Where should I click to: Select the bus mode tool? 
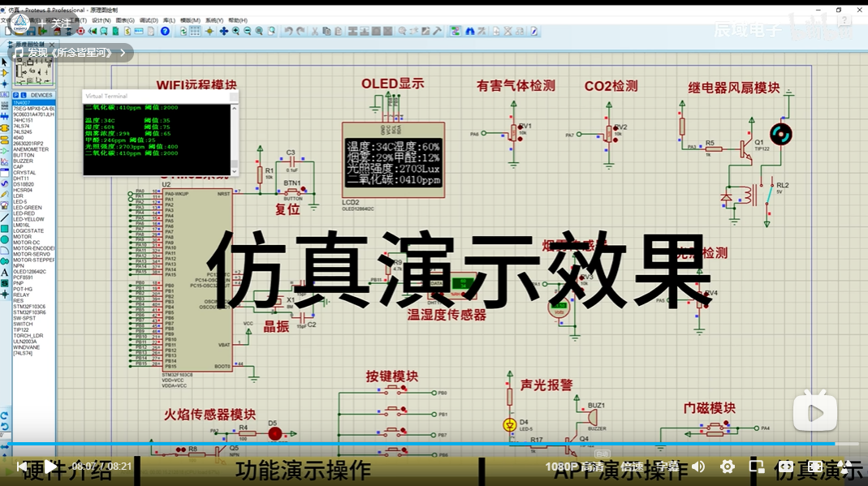pyautogui.click(x=4, y=116)
